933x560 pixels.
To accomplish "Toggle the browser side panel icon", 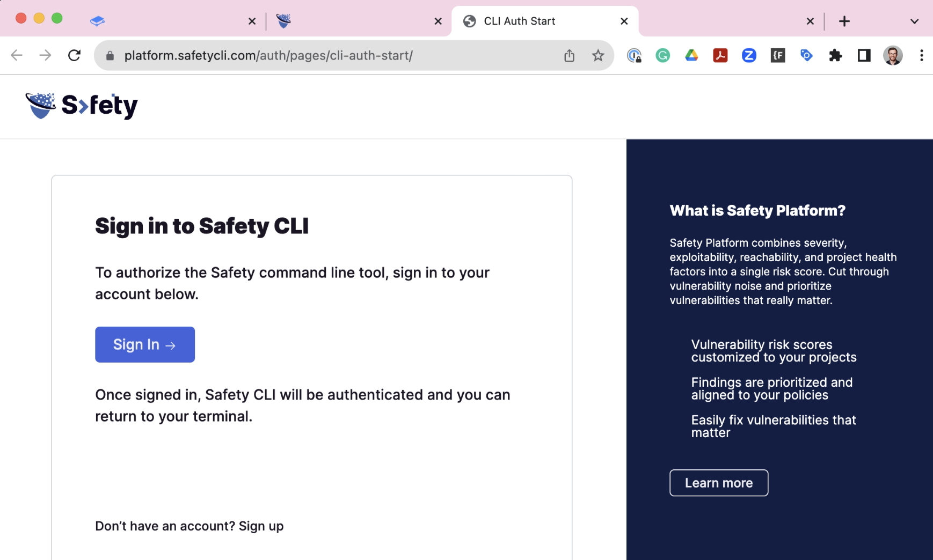I will [864, 55].
